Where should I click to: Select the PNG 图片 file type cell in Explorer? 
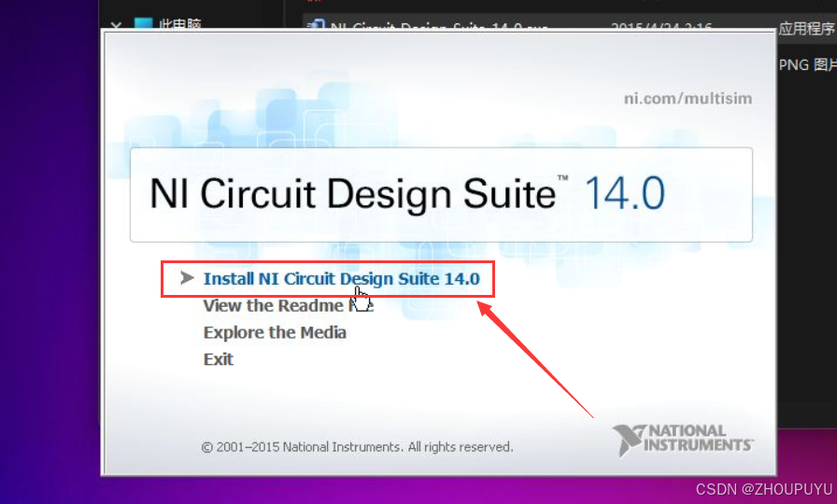(807, 65)
